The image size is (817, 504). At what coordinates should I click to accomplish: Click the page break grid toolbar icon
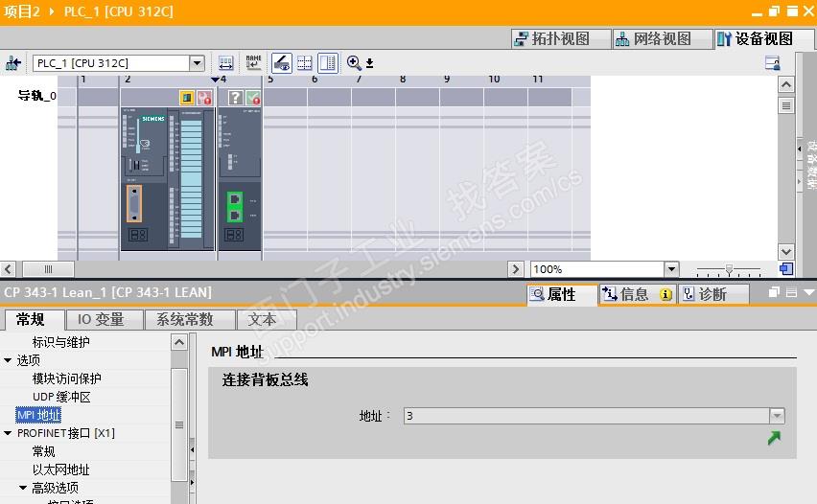[x=304, y=63]
